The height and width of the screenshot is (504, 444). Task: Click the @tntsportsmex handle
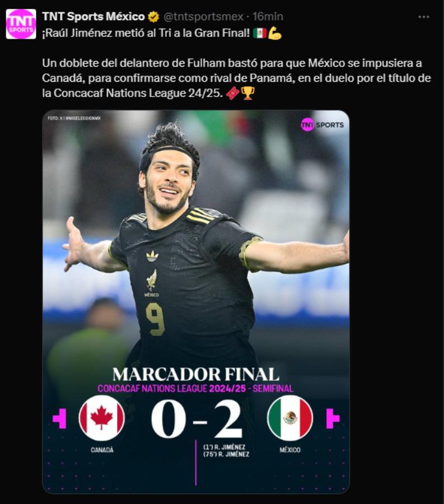(x=204, y=16)
